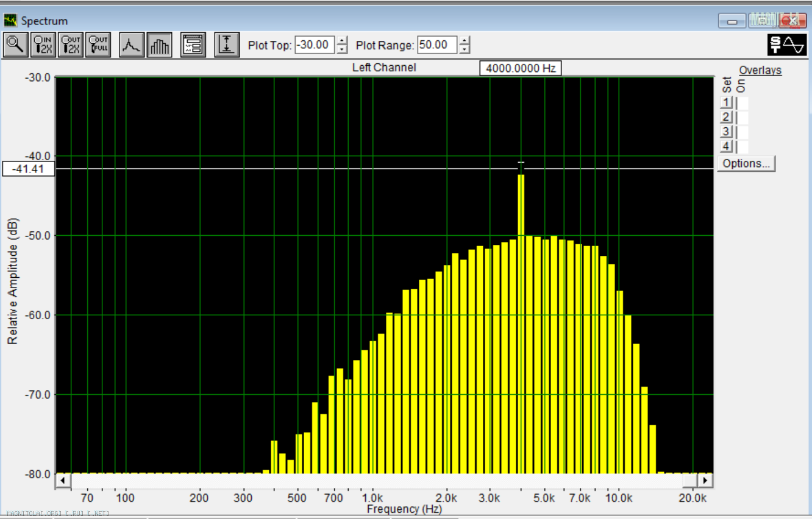Zoom out to full view

click(x=98, y=45)
